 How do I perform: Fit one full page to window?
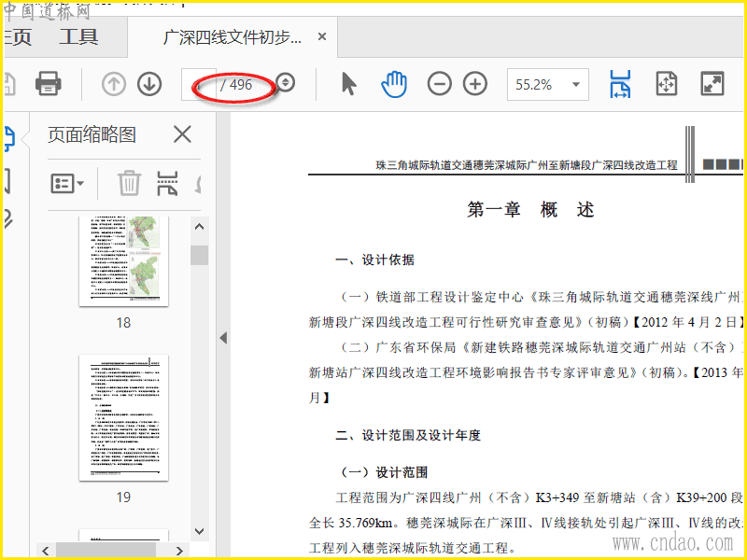tap(666, 84)
